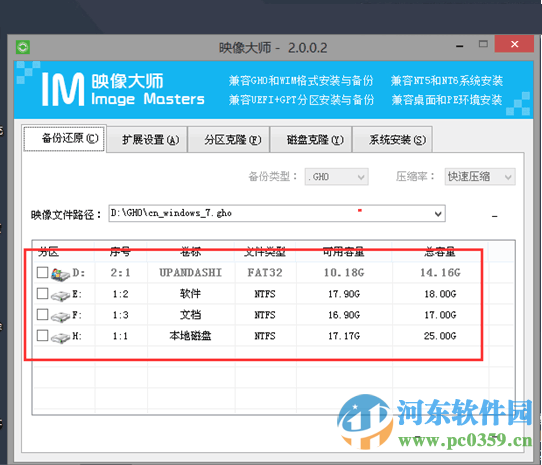Select the 软件 volume label cell
This screenshot has width=542, height=465.
[x=190, y=294]
